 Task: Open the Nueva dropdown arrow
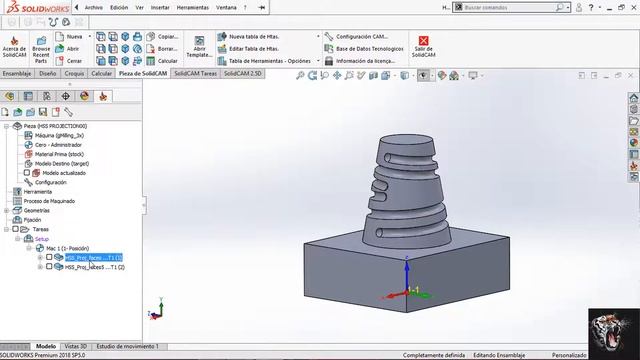tap(90, 37)
